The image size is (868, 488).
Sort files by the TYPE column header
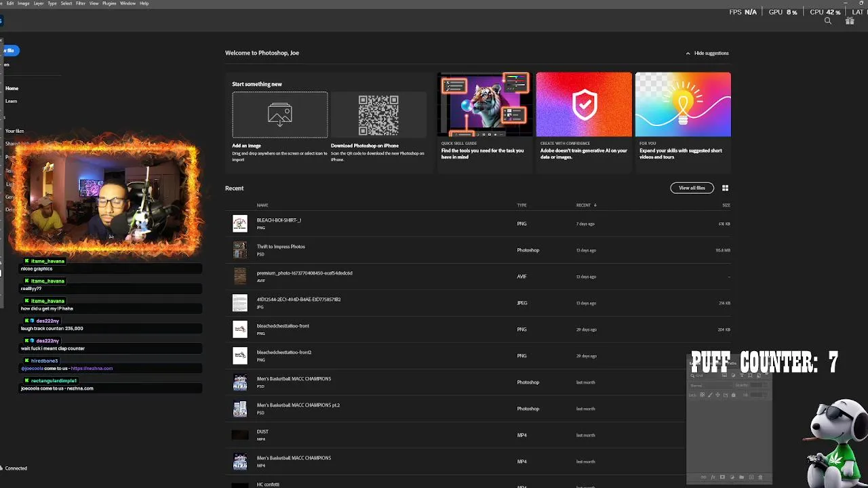click(x=521, y=205)
